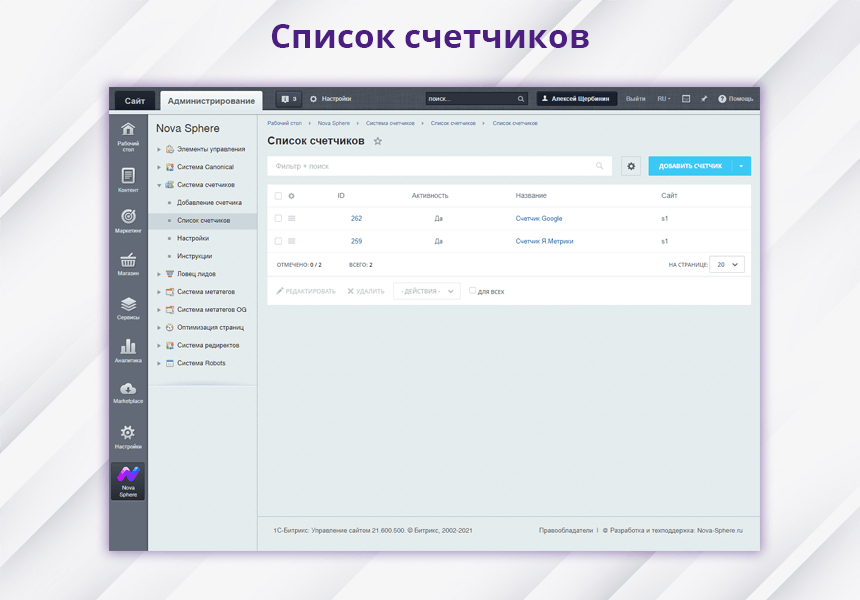The height and width of the screenshot is (600, 860).
Task: Star the Список счетчиков page as favorite
Action: [x=377, y=142]
